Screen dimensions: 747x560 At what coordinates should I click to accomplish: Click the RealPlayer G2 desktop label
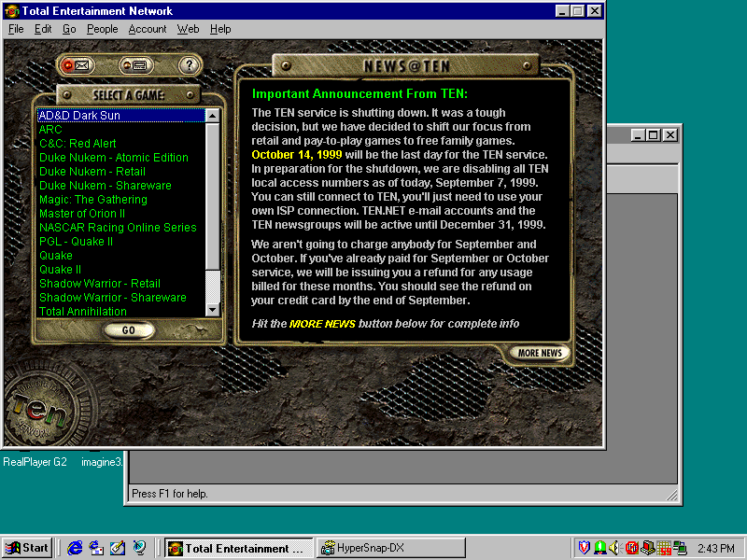[35, 462]
